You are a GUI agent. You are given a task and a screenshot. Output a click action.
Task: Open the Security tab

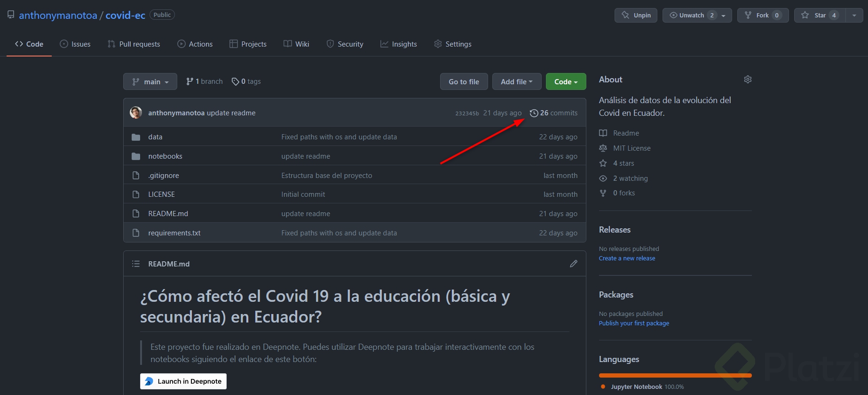point(345,44)
